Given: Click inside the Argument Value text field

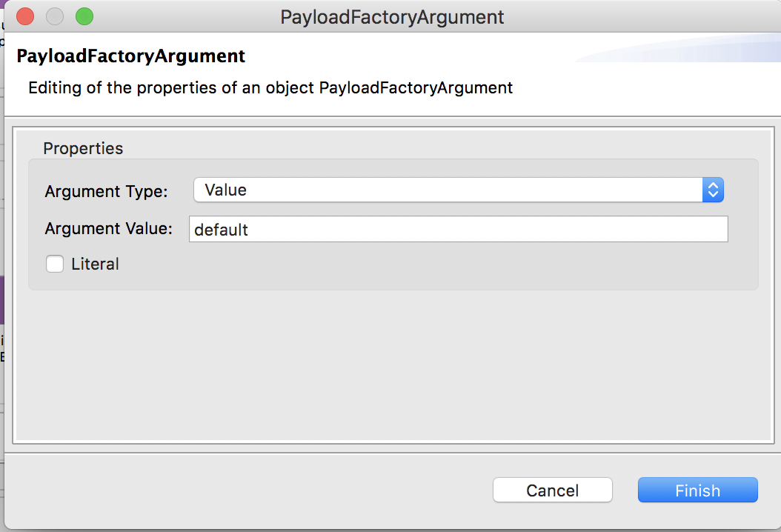Looking at the screenshot, I should (x=459, y=229).
